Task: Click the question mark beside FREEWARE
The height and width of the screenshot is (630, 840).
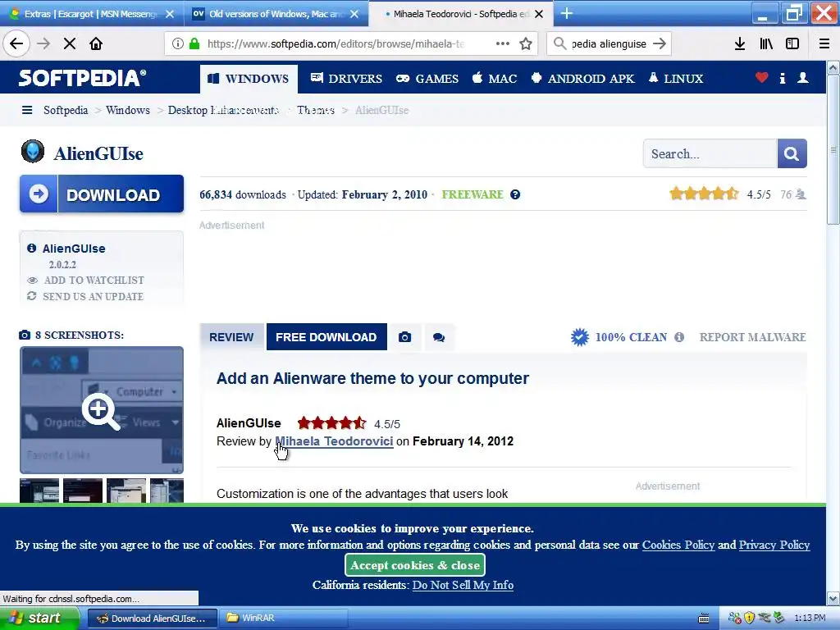Action: [x=515, y=194]
